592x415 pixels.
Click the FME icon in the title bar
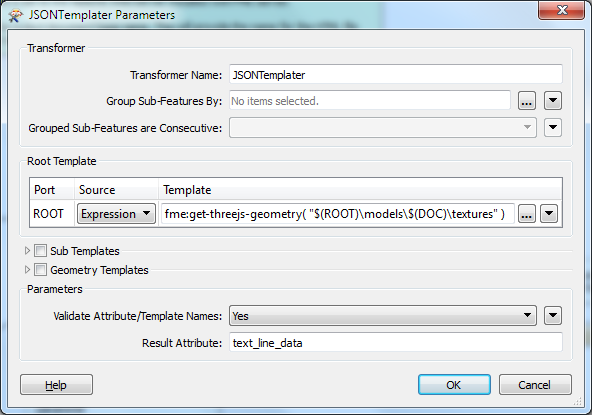point(15,15)
